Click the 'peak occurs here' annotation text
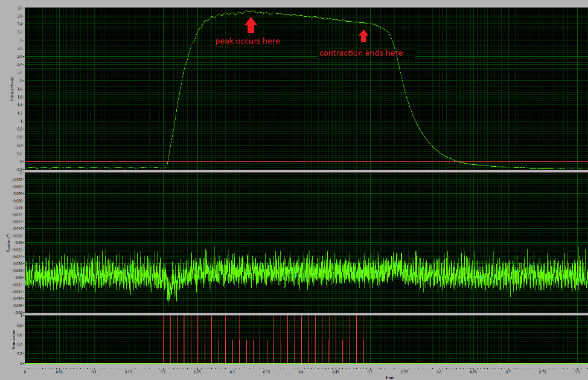588x380 pixels. point(248,40)
